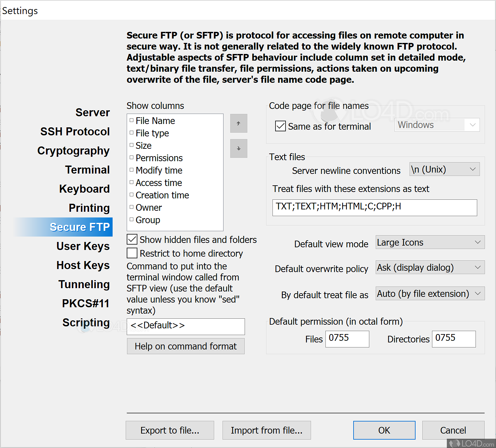Check the Owner column checkbox
This screenshot has height=448, width=496.
coord(131,206)
